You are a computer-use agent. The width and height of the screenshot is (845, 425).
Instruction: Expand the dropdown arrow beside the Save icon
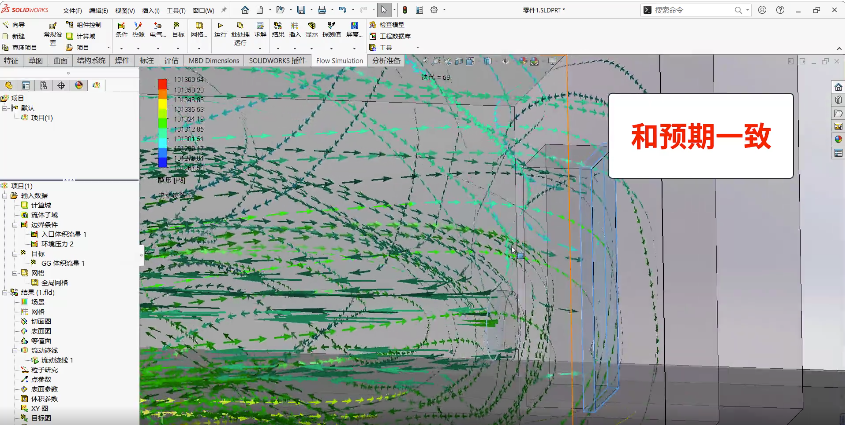(310, 10)
